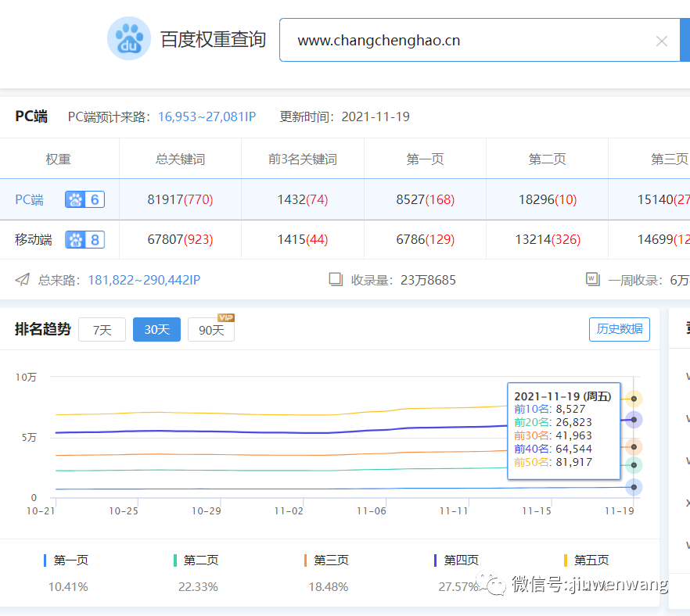Viewport: 690px width, 616px height.
Task: Click the 10-21 date on chart axis
Action: point(41,511)
